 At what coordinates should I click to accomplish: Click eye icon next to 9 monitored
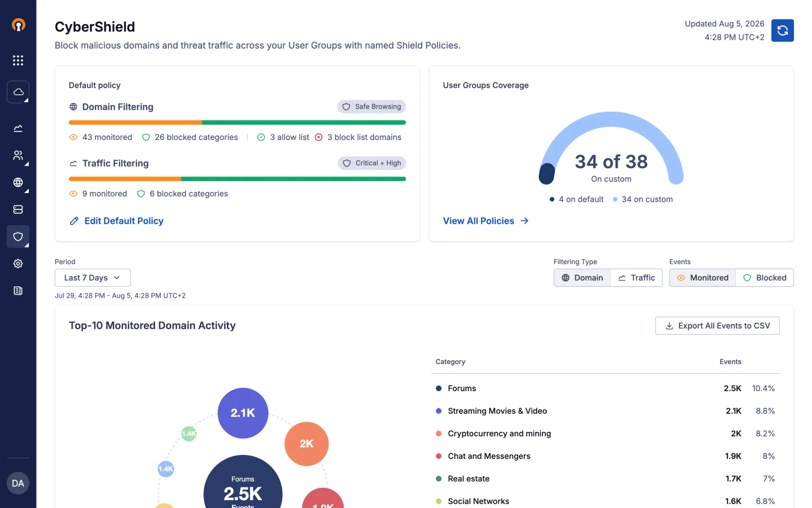tap(73, 194)
